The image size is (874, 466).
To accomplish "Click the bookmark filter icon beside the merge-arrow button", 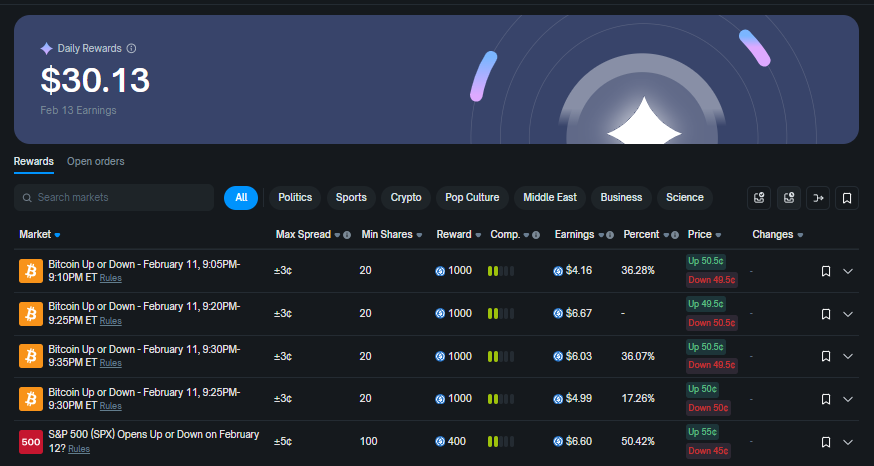I will click(847, 198).
